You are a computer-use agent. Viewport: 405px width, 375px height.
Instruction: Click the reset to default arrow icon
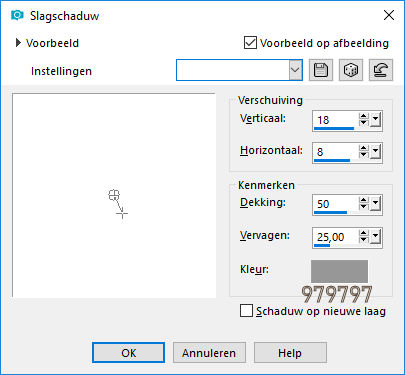[x=381, y=70]
